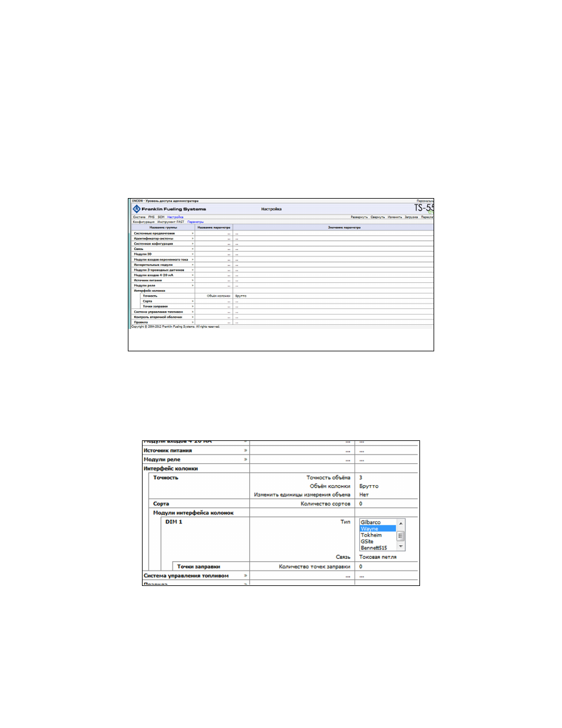Click Точки заправки in the enlarged view
This screenshot has width=562, height=728.
[199, 566]
